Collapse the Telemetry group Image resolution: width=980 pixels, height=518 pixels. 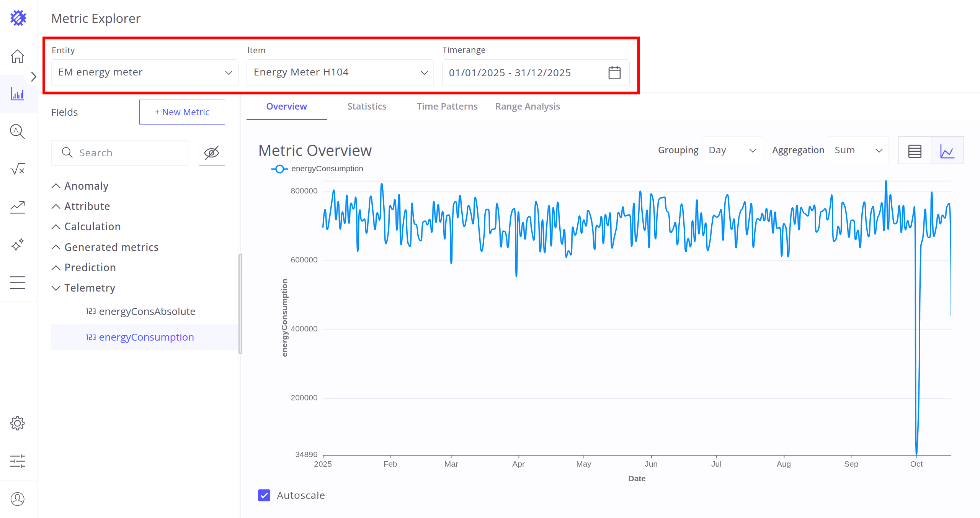[56, 288]
